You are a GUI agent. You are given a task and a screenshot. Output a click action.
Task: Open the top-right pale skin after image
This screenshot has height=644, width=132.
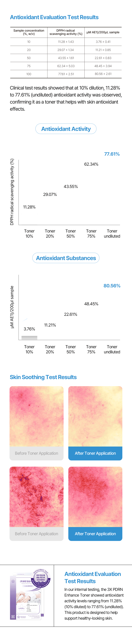click(x=95, y=416)
